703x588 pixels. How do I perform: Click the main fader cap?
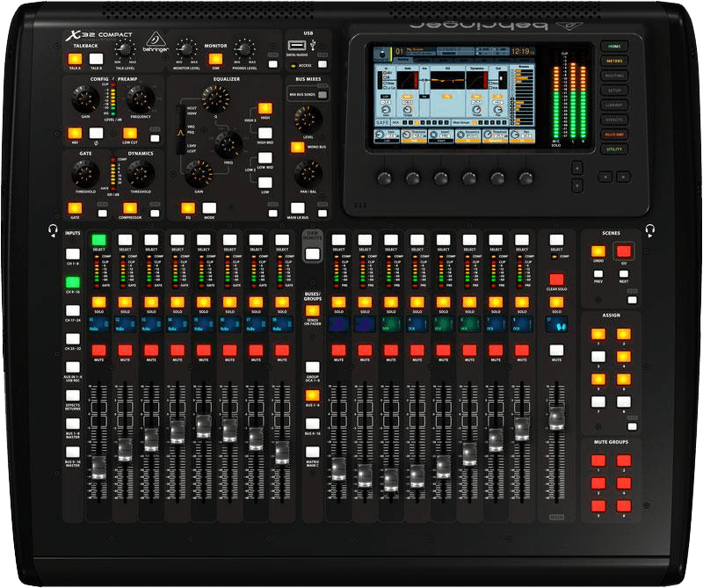556,417
